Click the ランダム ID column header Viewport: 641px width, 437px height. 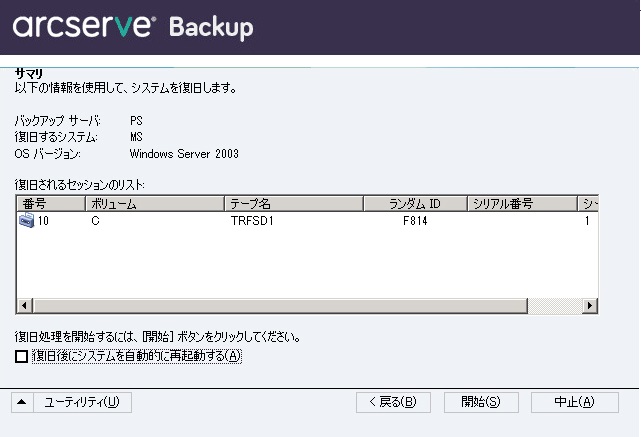click(415, 204)
